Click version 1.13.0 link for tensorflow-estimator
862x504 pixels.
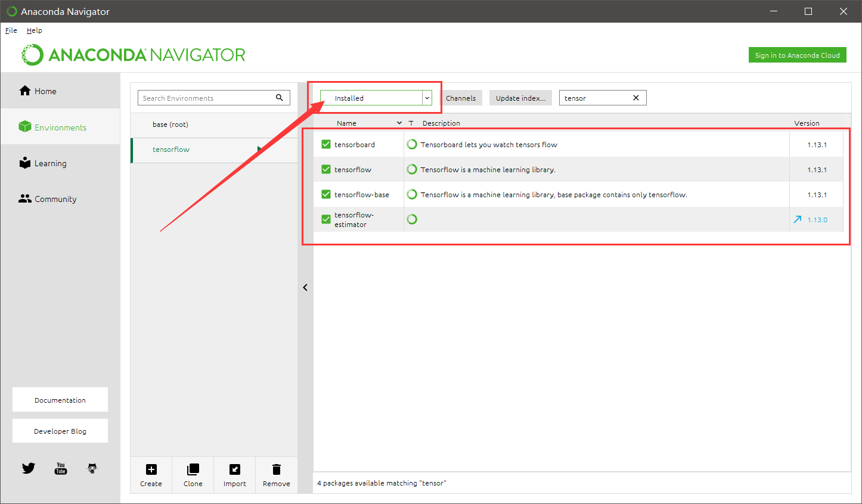tap(817, 220)
